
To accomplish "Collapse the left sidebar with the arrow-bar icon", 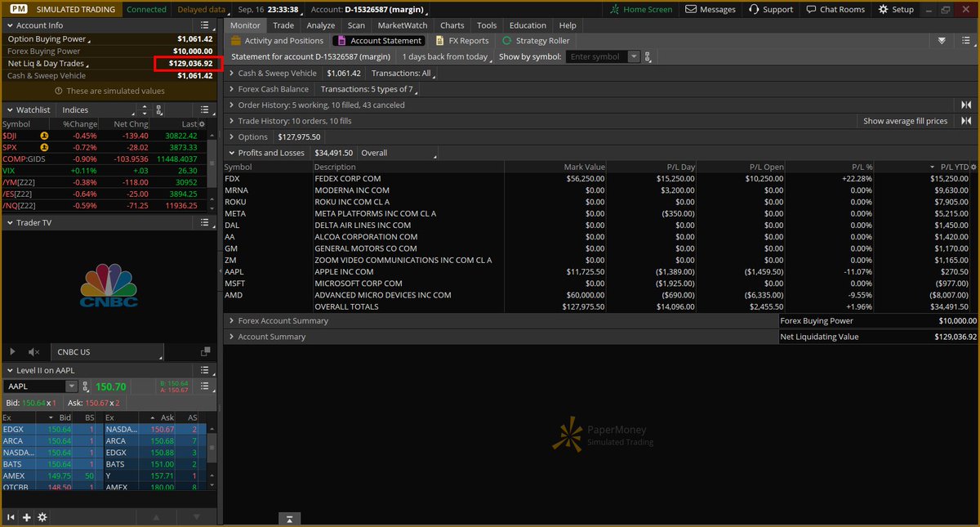I will [11, 517].
